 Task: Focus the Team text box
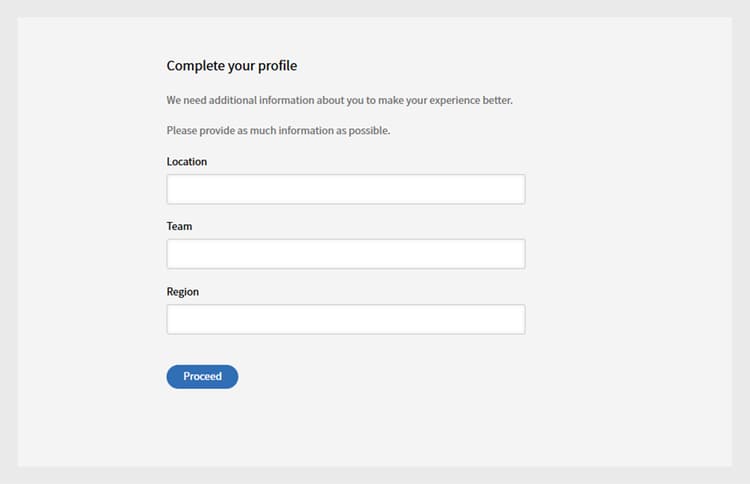pyautogui.click(x=346, y=254)
